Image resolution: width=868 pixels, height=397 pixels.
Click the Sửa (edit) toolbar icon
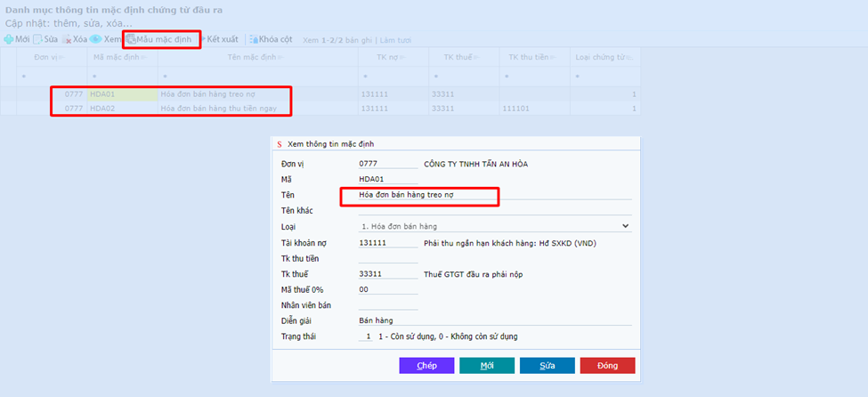[x=38, y=39]
